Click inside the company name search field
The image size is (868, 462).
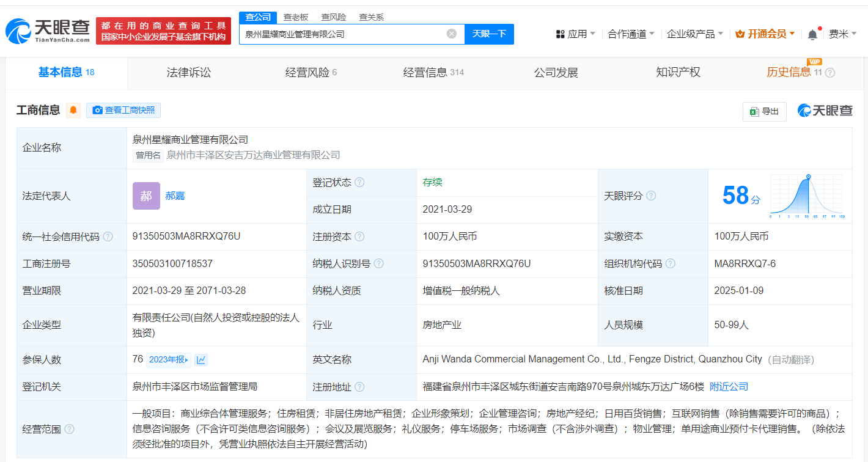tap(342, 34)
